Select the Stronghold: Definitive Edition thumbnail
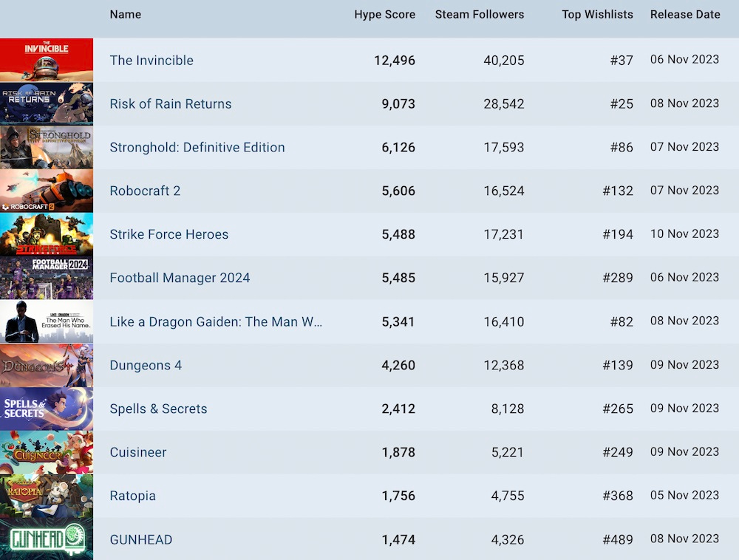Viewport: 739px width, 560px height. point(46,147)
